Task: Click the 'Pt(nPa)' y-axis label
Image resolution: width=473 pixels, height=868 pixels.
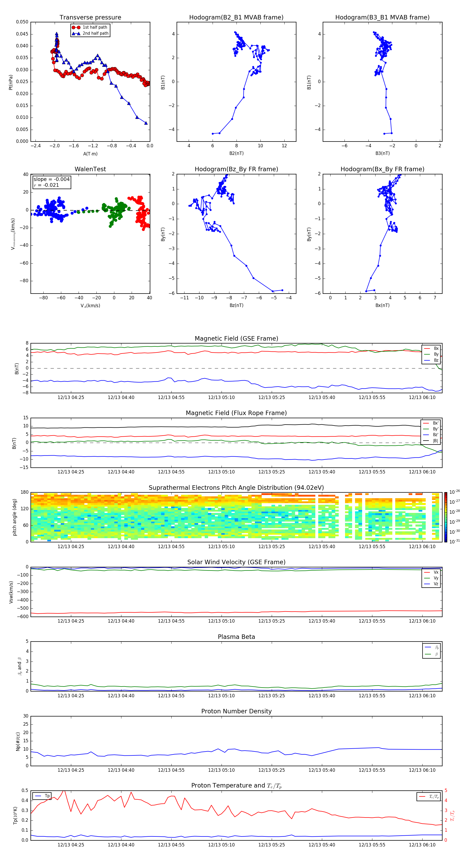Action: (11, 82)
